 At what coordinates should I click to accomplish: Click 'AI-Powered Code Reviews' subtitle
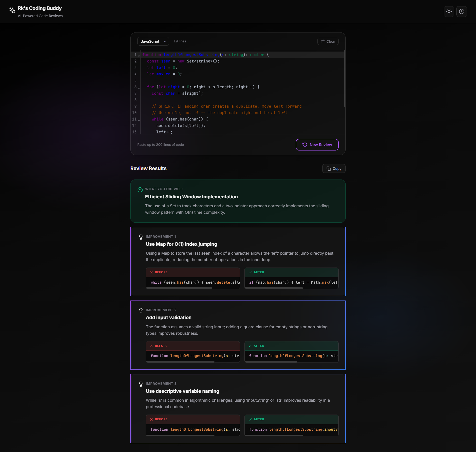(x=40, y=16)
